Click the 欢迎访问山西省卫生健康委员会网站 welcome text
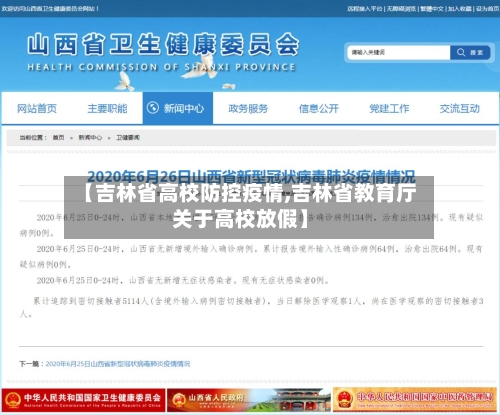The height and width of the screenshot is (415, 500). tap(50, 9)
